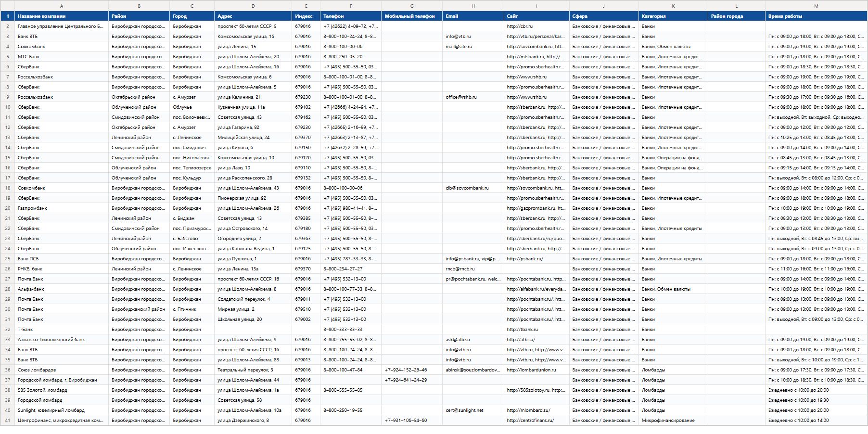Select city 'Облучье' cell
This screenshot has height=434, width=868.
tap(192, 107)
